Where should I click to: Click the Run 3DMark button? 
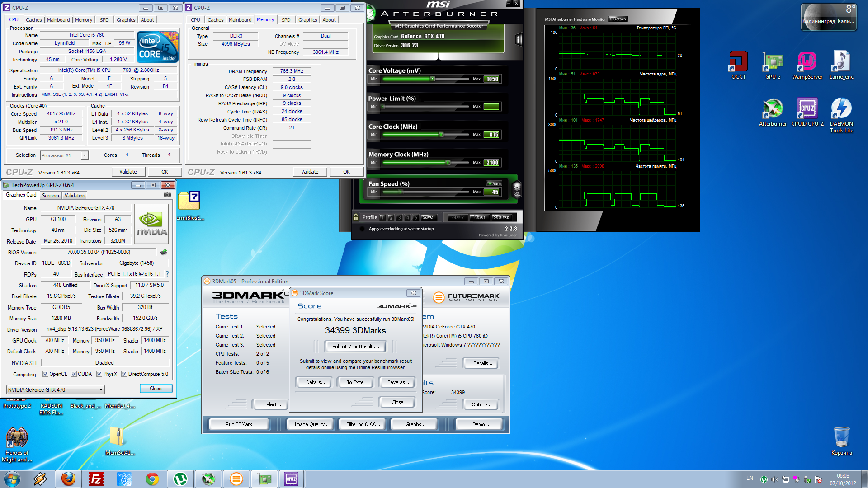(x=239, y=424)
